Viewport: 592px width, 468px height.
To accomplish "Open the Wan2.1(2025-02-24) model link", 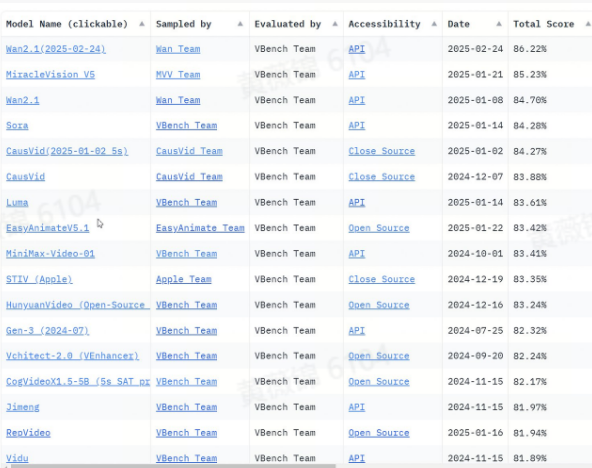I will (56, 49).
